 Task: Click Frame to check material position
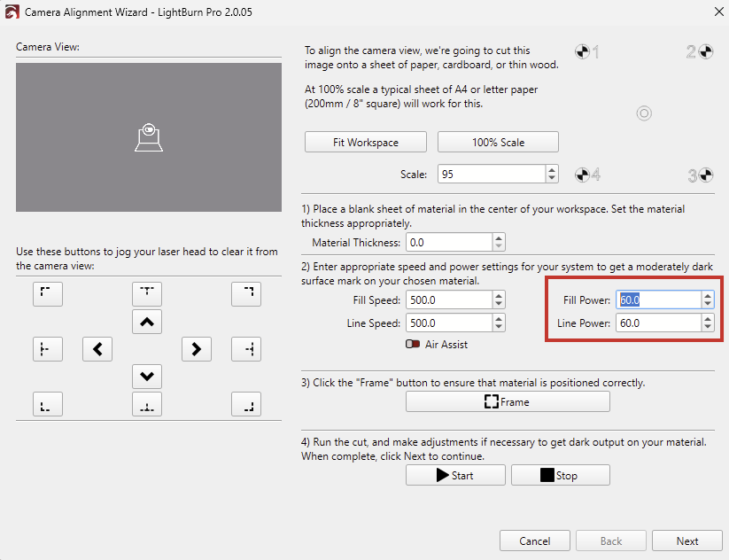coord(508,401)
